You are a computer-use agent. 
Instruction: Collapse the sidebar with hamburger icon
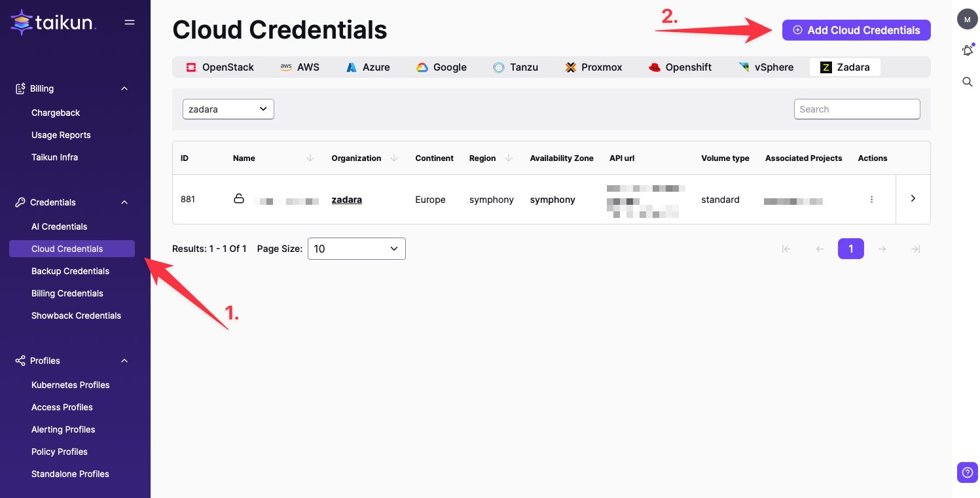click(130, 22)
